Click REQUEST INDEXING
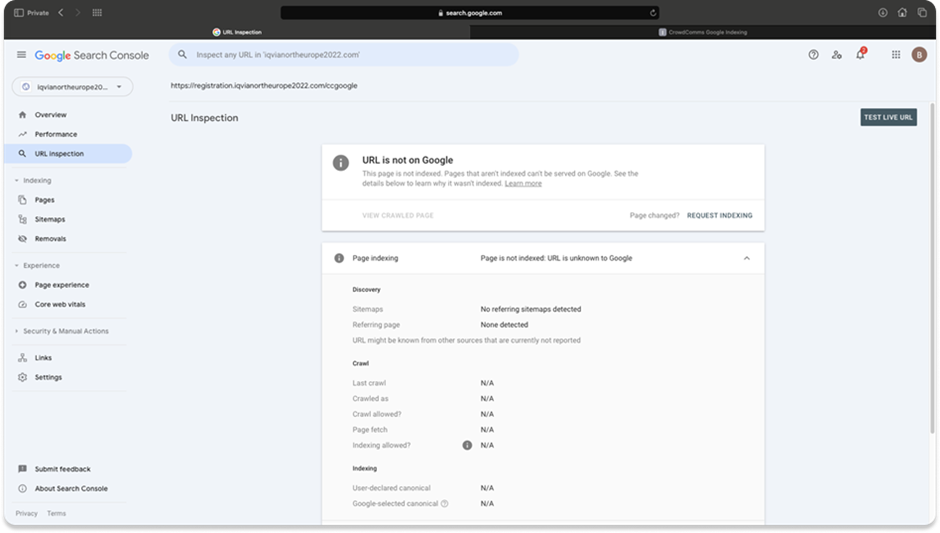This screenshot has width=940, height=533. (719, 215)
